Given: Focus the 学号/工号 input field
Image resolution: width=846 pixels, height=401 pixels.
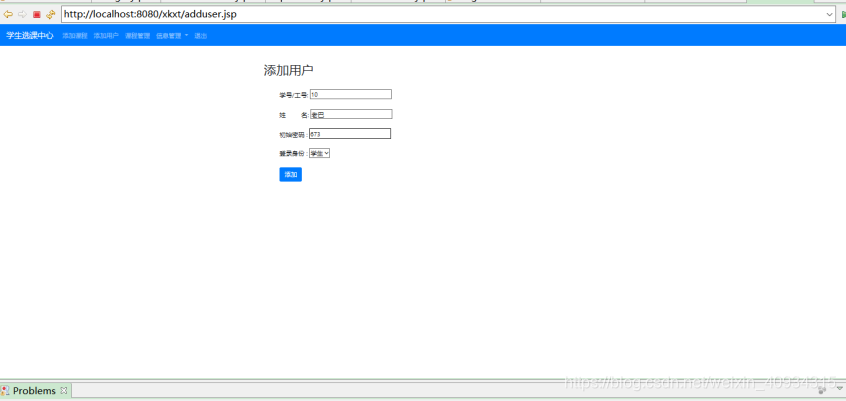Looking at the screenshot, I should pyautogui.click(x=351, y=94).
